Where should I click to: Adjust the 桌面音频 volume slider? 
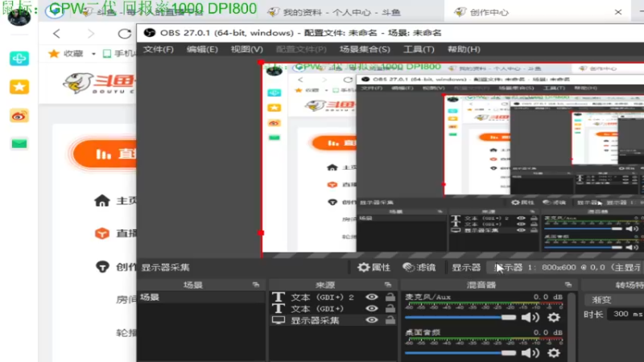(x=460, y=353)
